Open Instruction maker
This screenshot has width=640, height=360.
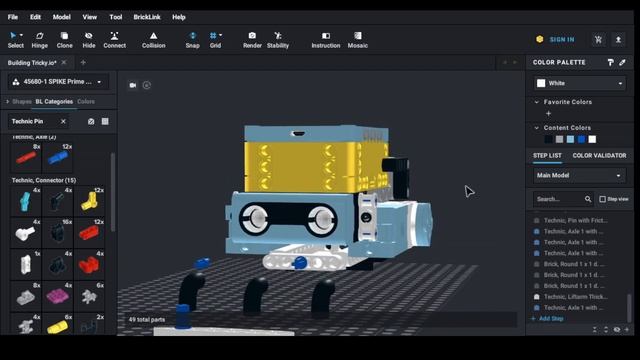click(326, 40)
